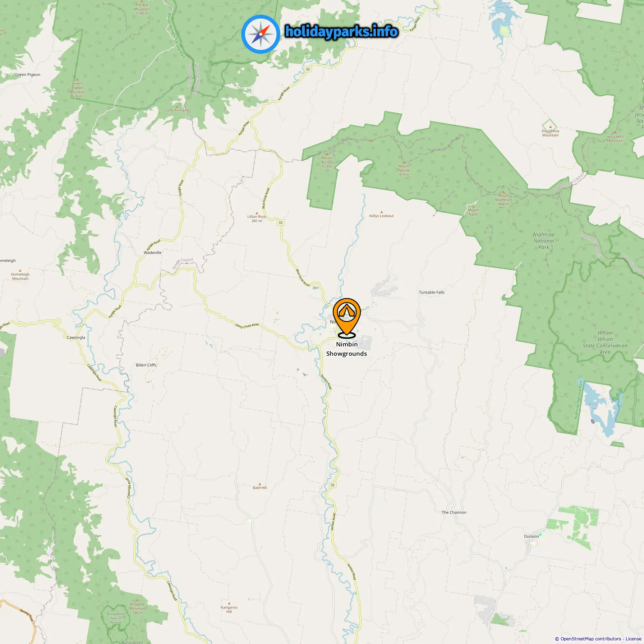This screenshot has height=644, width=644.
Task: Click the Wadeville locality label
Action: pos(153,253)
